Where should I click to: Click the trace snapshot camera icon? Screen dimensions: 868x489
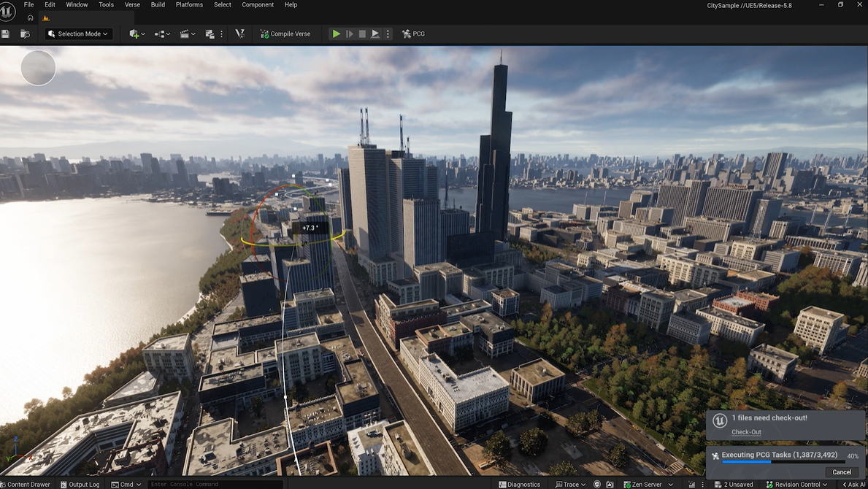tap(610, 484)
